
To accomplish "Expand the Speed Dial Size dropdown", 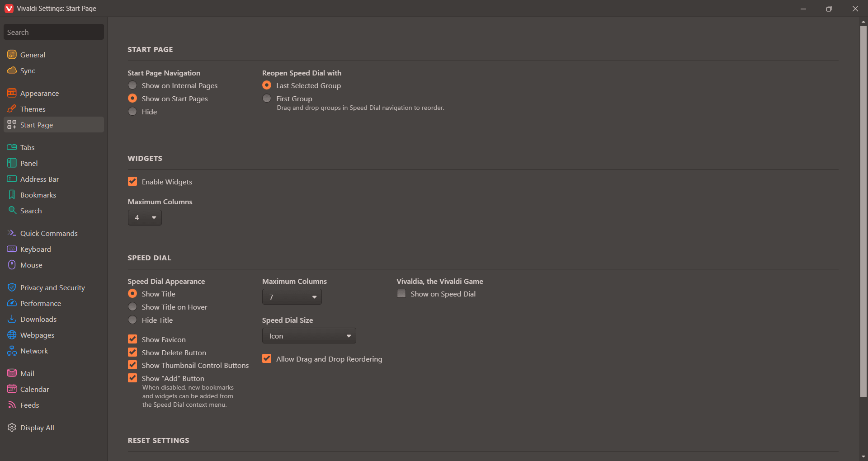I will pyautogui.click(x=309, y=336).
